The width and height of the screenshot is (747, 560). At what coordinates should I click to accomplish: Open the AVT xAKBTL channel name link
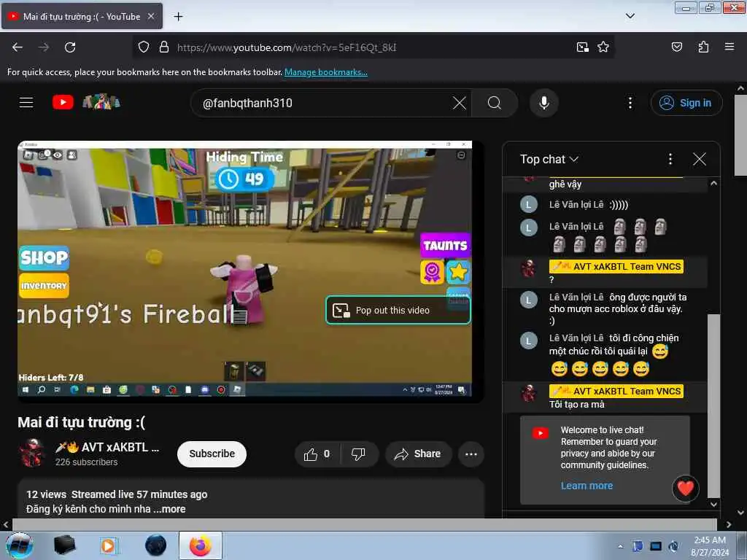[x=107, y=447]
